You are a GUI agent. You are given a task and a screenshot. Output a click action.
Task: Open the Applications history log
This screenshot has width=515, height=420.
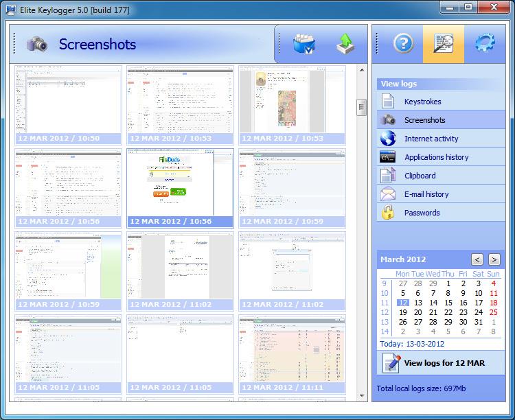(436, 157)
